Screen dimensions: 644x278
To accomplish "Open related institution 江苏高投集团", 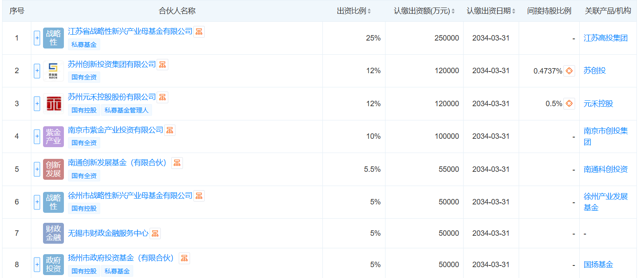I will point(605,38).
